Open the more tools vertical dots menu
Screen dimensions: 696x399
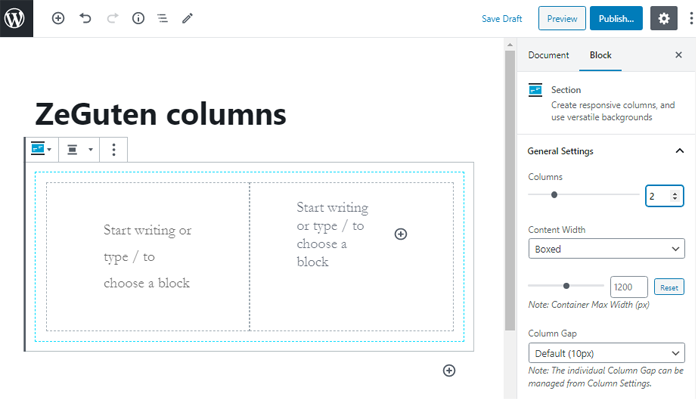(x=691, y=18)
